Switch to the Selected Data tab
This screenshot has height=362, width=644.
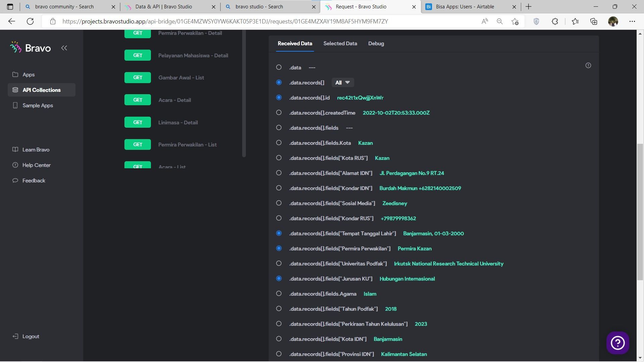point(340,44)
